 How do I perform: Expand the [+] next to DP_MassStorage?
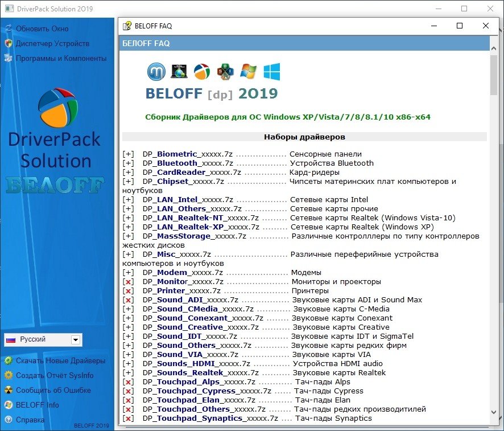coord(128,236)
